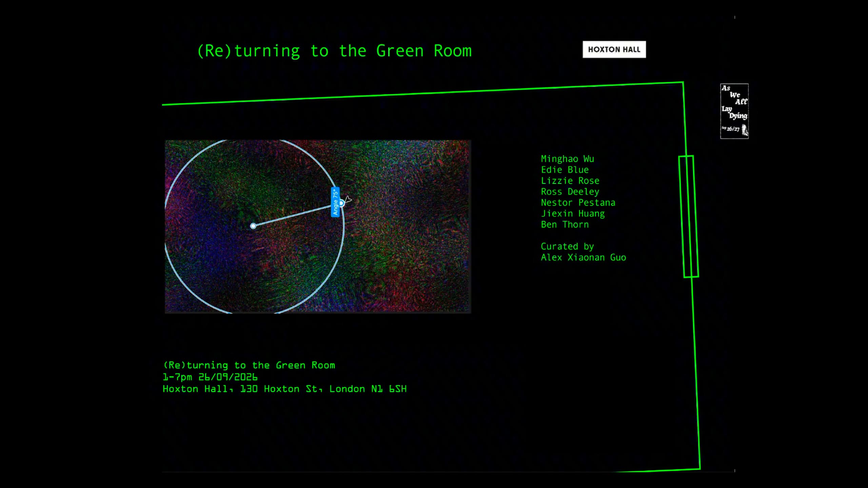
Task: Open the As We All Lay Dying poster thumbnail
Action: pos(734,111)
